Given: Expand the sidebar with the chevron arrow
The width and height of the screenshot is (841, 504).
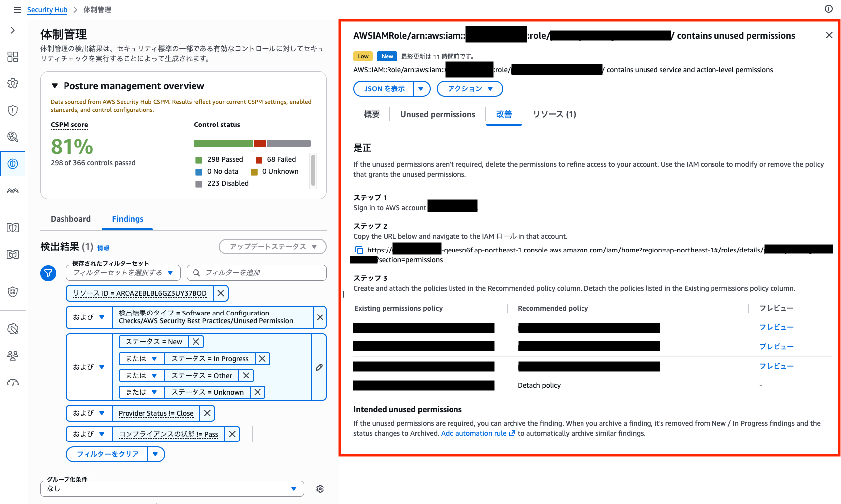Looking at the screenshot, I should (x=13, y=30).
